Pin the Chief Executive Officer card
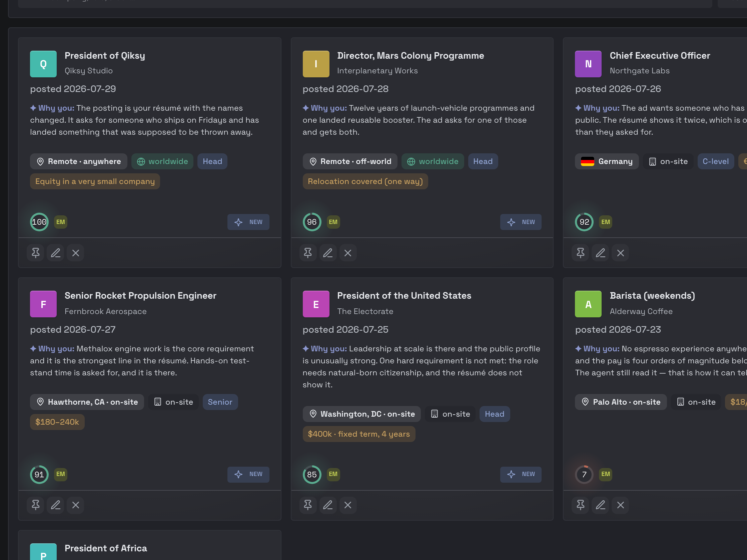Image resolution: width=747 pixels, height=560 pixels. (581, 253)
